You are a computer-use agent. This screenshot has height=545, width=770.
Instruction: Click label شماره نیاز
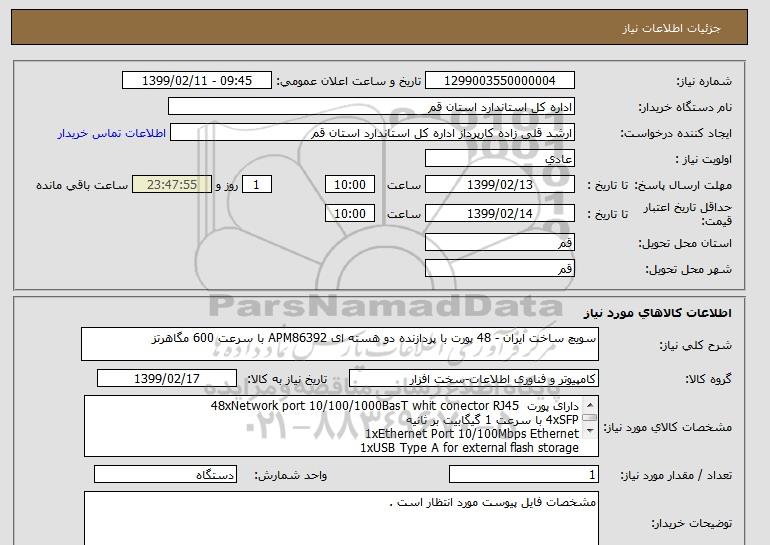point(704,81)
